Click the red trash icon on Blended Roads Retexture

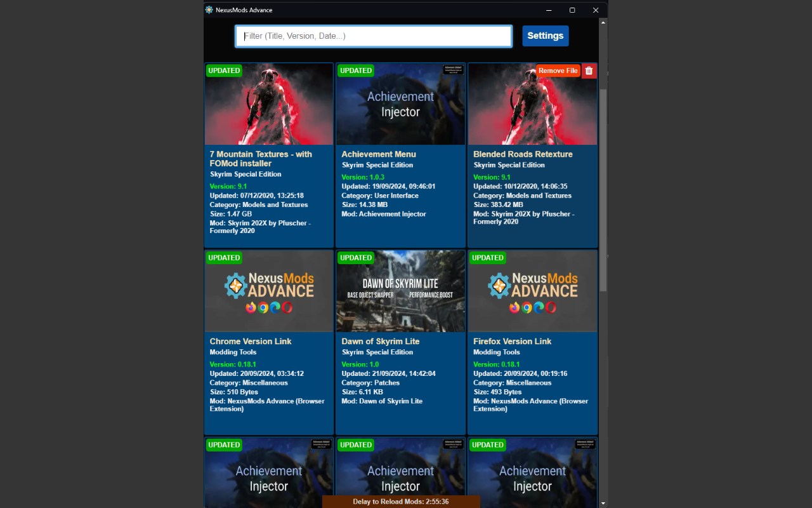pyautogui.click(x=589, y=71)
